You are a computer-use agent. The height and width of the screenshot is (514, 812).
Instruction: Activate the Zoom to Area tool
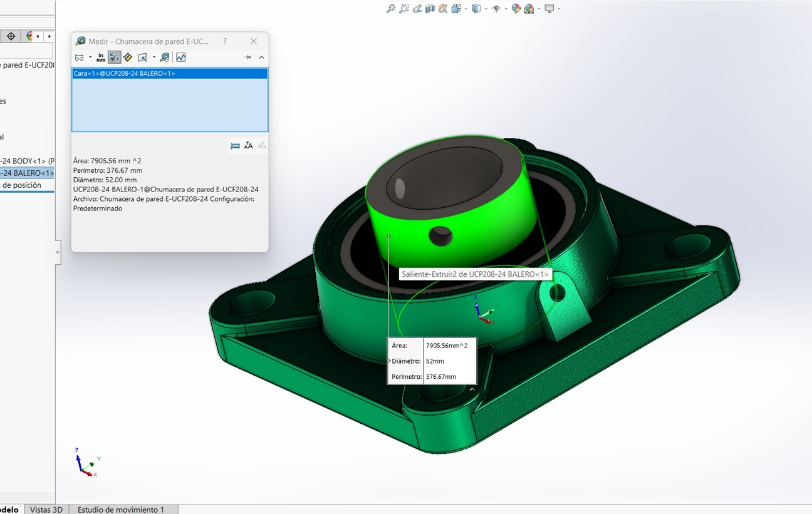(x=404, y=9)
